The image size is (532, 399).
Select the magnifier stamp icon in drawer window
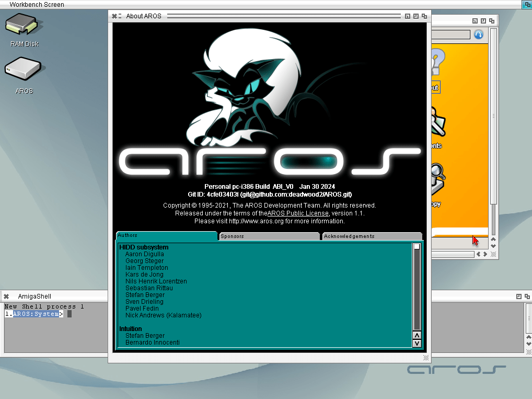point(438,179)
